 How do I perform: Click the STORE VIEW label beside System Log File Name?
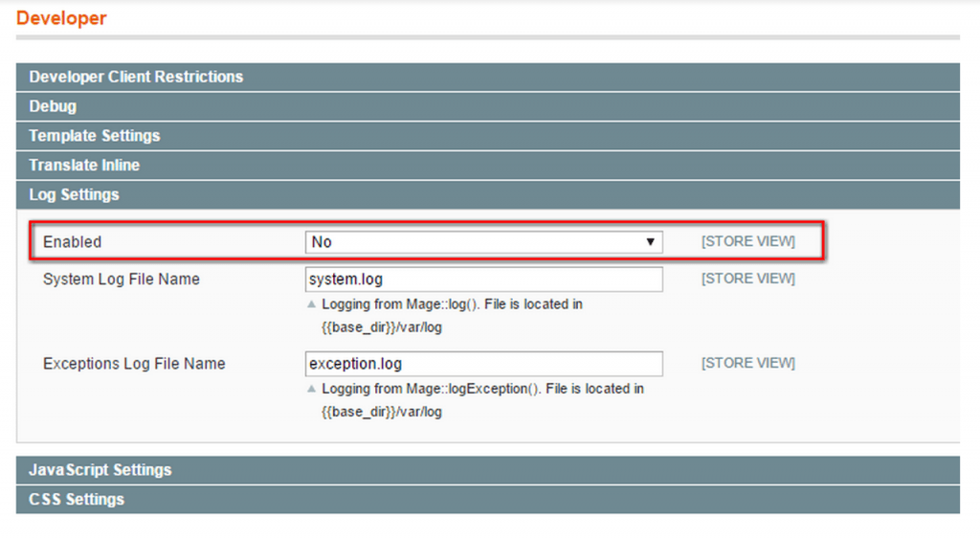(x=748, y=279)
